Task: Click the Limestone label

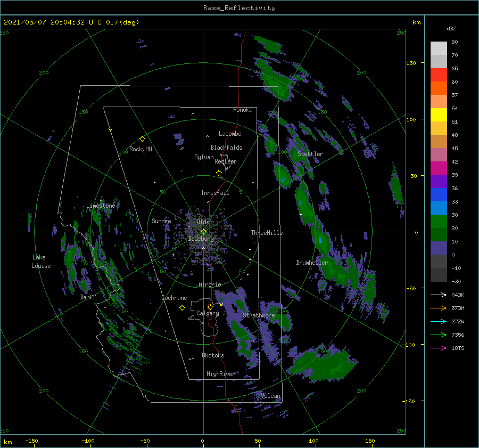Action: [101, 206]
